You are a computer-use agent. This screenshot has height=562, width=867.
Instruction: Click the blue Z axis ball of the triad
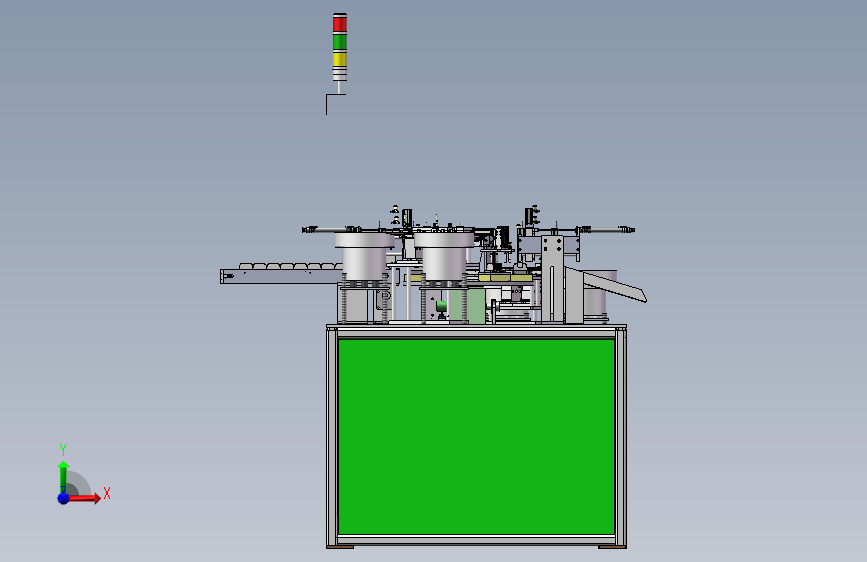[x=64, y=498]
